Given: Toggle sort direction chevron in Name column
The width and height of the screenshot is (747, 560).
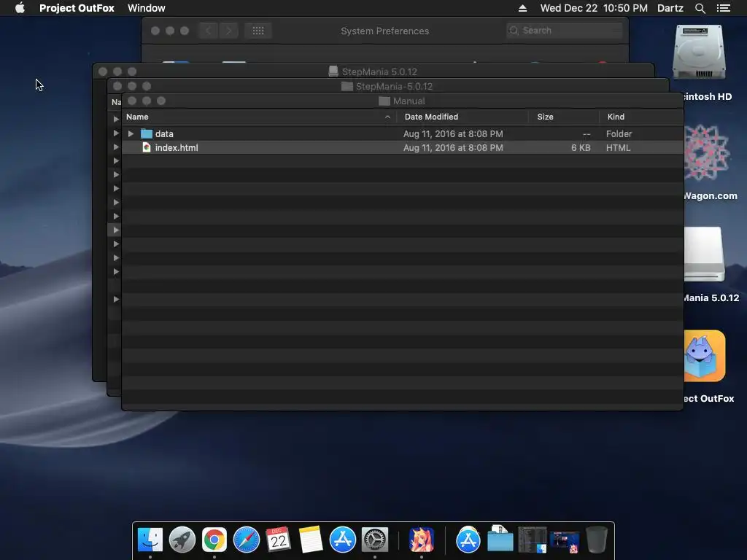Looking at the screenshot, I should pyautogui.click(x=388, y=117).
